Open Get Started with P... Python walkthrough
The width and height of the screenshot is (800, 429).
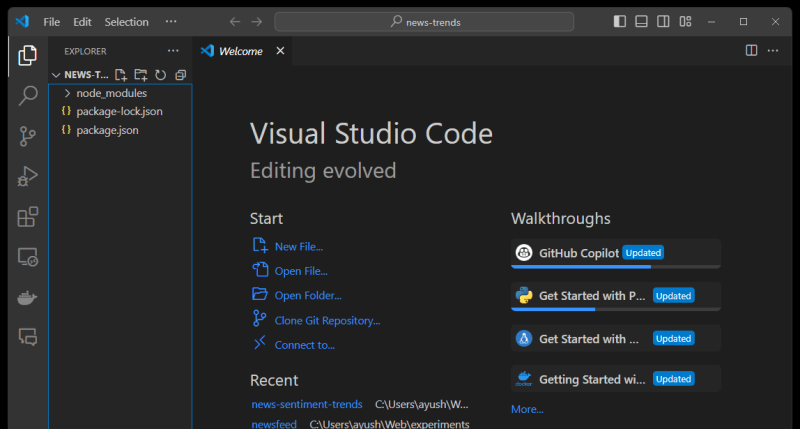(615, 296)
